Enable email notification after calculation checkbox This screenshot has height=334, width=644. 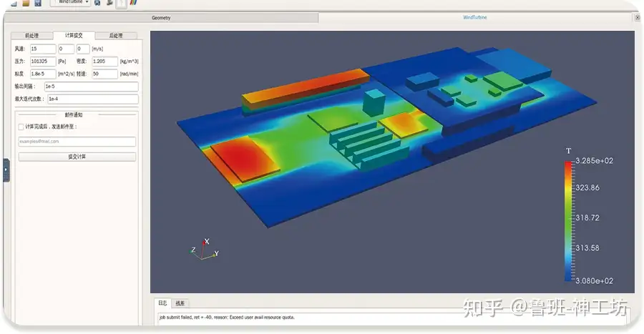21,127
